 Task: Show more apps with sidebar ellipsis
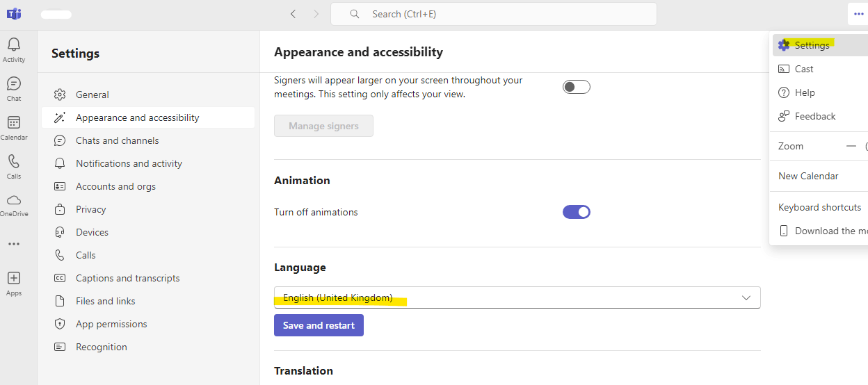(14, 244)
